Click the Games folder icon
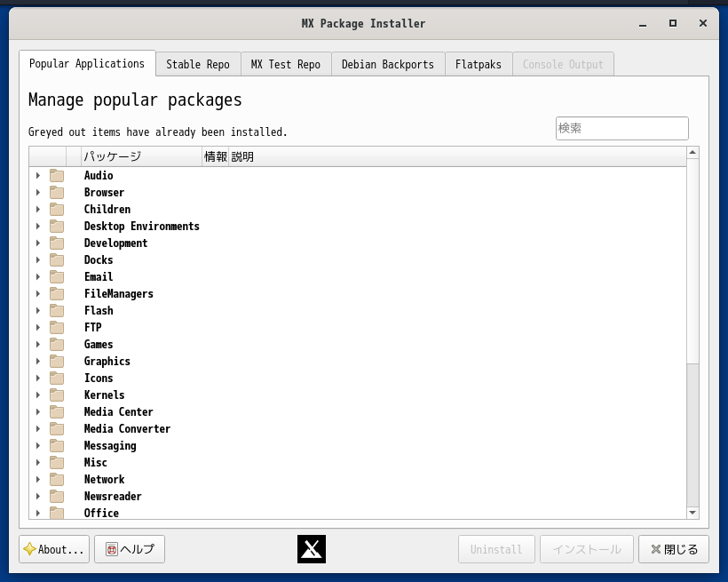728x582 pixels. (x=57, y=345)
